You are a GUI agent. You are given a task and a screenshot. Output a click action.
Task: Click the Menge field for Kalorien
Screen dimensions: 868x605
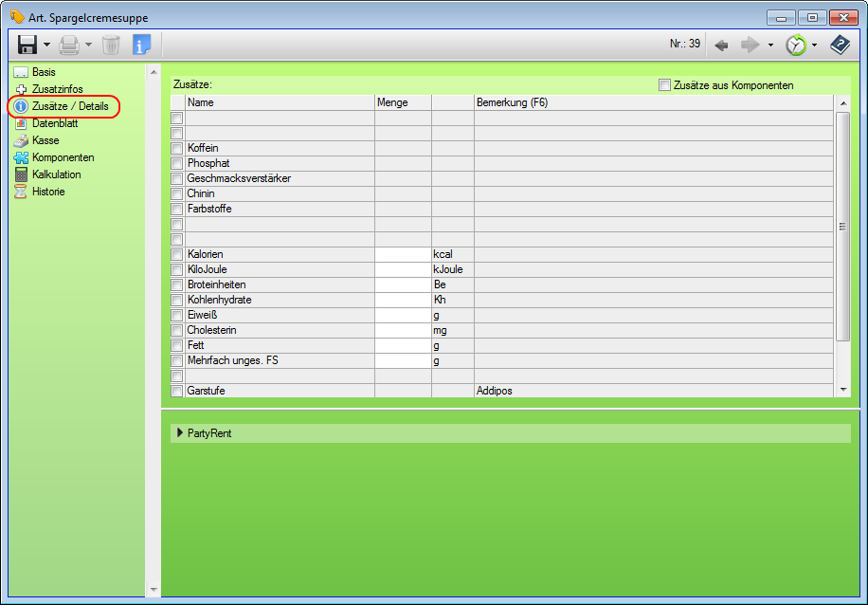pyautogui.click(x=403, y=254)
